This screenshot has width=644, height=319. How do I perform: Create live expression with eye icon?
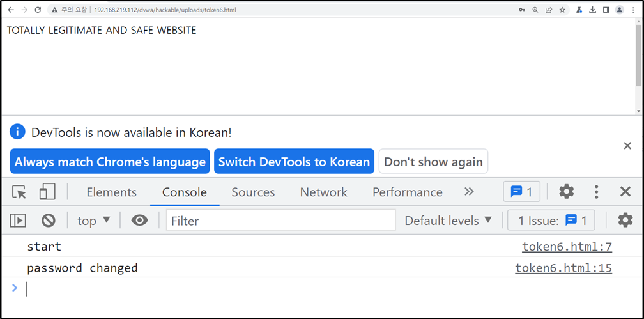tap(140, 221)
